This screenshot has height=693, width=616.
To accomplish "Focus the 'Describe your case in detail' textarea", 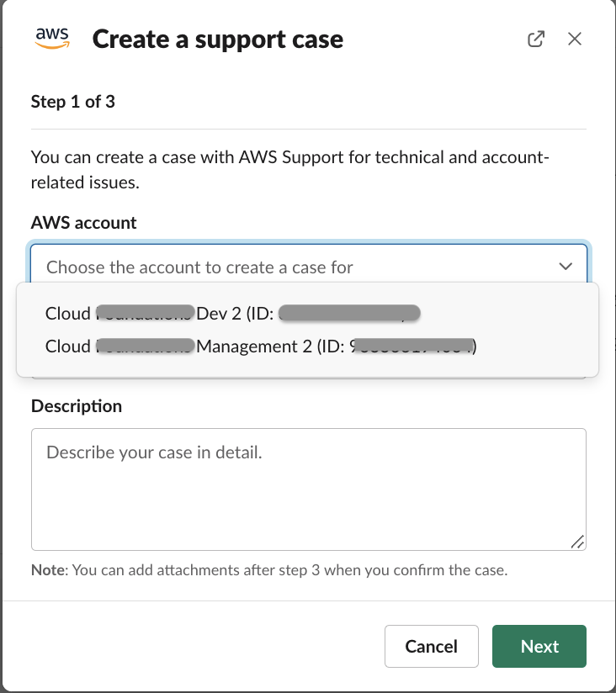I will click(x=308, y=488).
